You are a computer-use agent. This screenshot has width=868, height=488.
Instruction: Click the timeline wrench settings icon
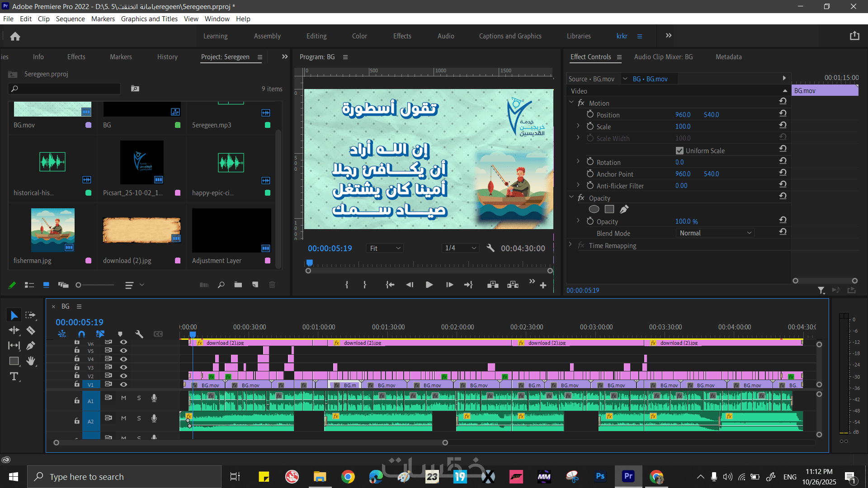pyautogui.click(x=139, y=334)
